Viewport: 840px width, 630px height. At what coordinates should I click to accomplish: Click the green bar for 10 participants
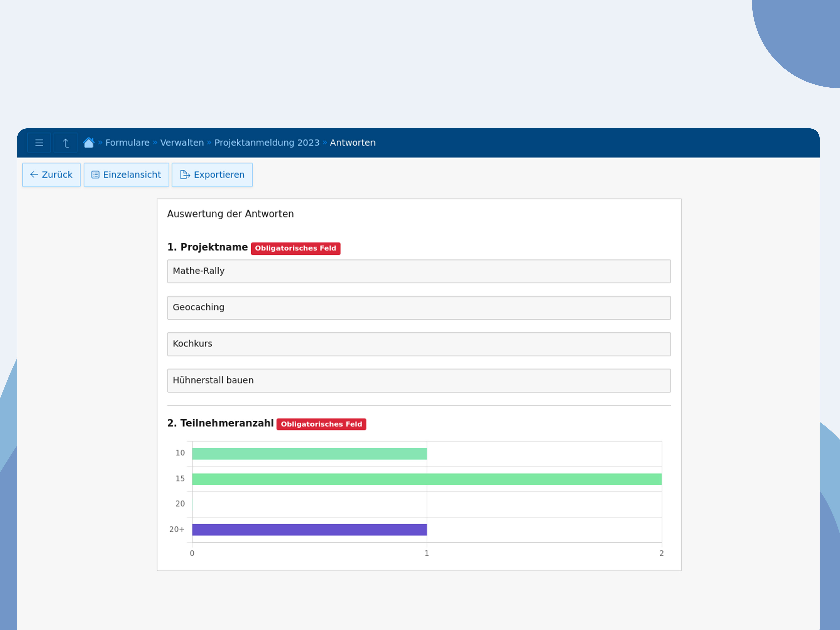(309, 454)
